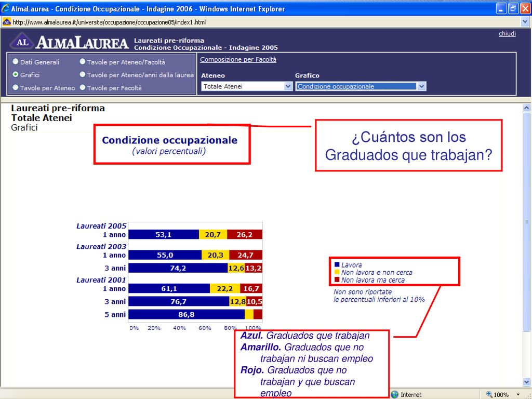Click the Internet status bar label
The height and width of the screenshot is (399, 532).
click(411, 395)
